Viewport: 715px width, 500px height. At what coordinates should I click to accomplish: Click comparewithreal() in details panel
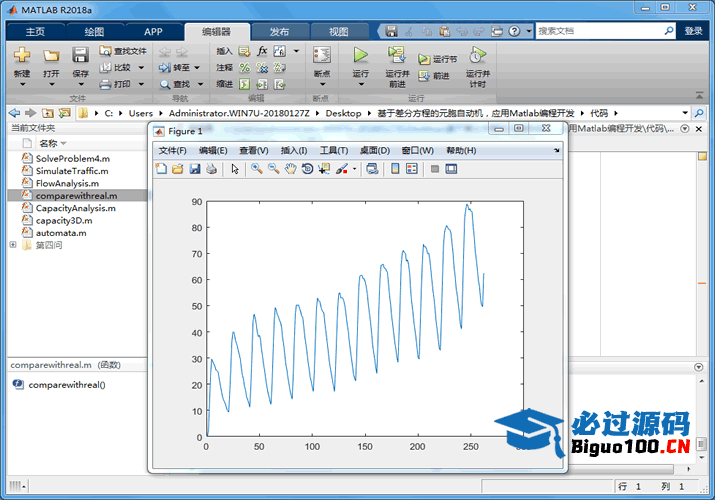[67, 385]
